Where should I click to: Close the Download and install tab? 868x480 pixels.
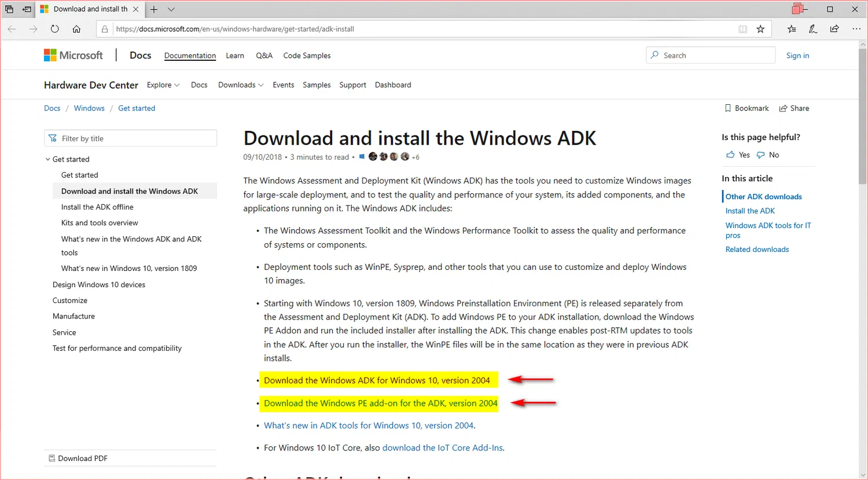tap(135, 9)
